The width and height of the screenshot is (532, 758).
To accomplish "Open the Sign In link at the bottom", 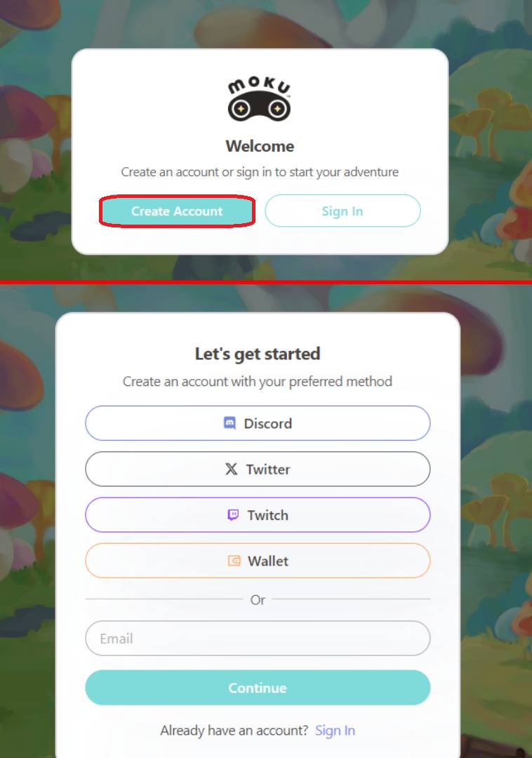I will 335,730.
